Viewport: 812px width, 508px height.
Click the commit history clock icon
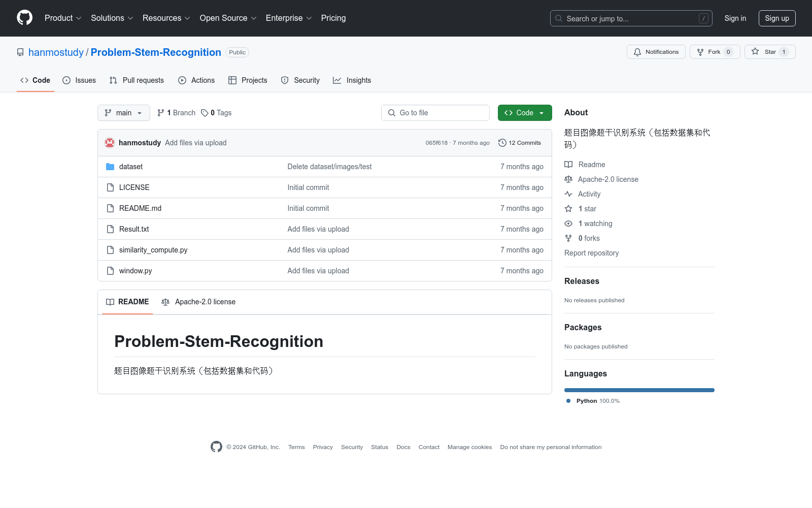point(502,143)
